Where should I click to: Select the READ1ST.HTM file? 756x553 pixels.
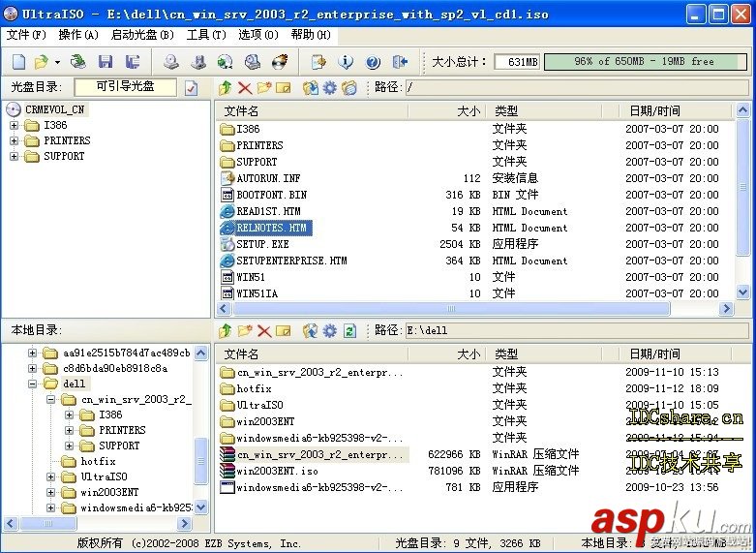click(x=268, y=211)
